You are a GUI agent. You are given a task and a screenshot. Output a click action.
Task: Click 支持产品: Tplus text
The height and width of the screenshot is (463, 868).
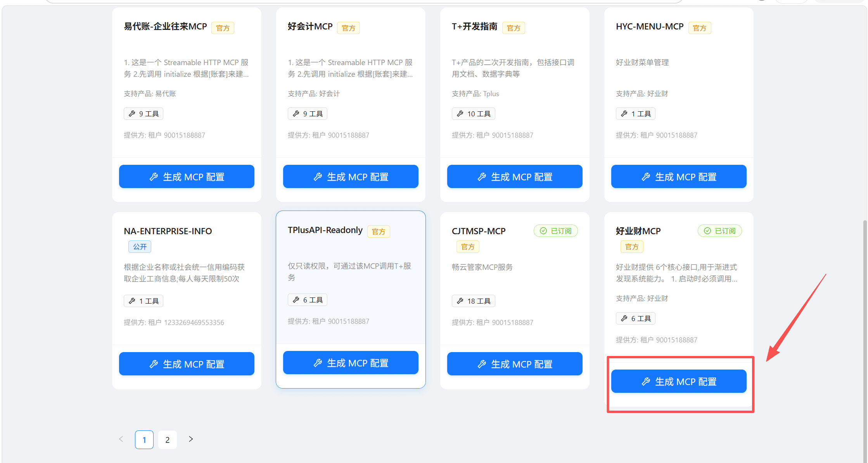pos(475,93)
